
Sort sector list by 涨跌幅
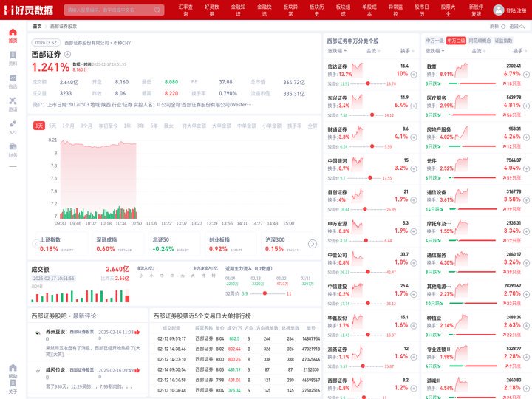[x=435, y=51]
